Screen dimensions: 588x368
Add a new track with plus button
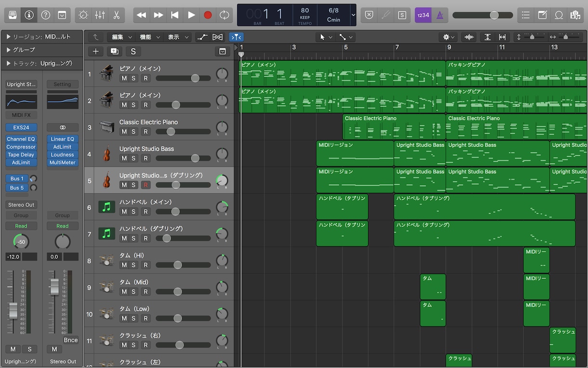[x=95, y=51]
